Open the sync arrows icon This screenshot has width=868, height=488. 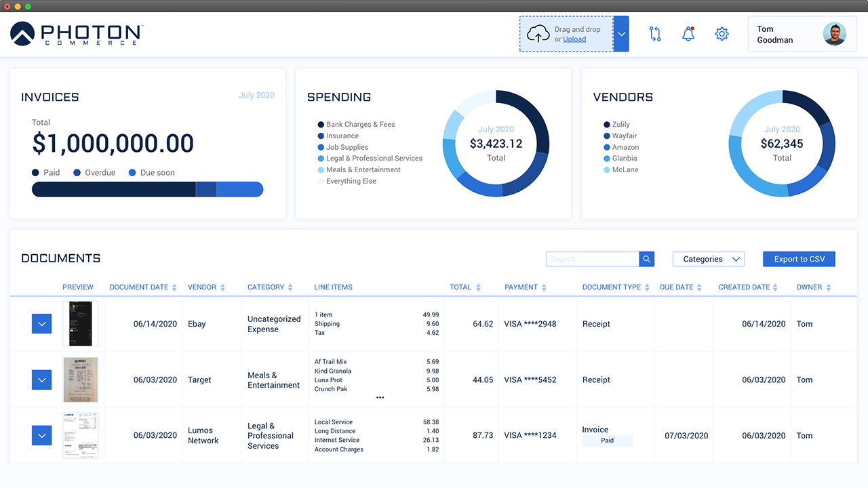tap(655, 34)
